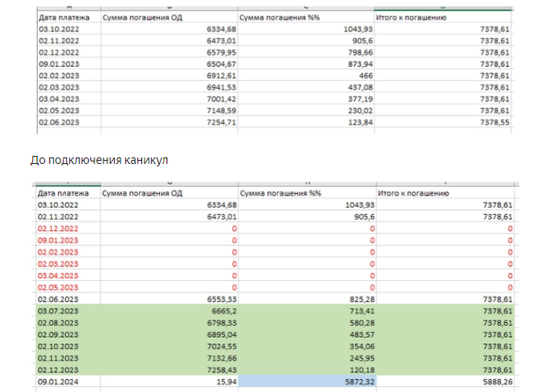Select total 7378,61 in the 02.10.2023 row
The image size is (545, 392).
445,346
